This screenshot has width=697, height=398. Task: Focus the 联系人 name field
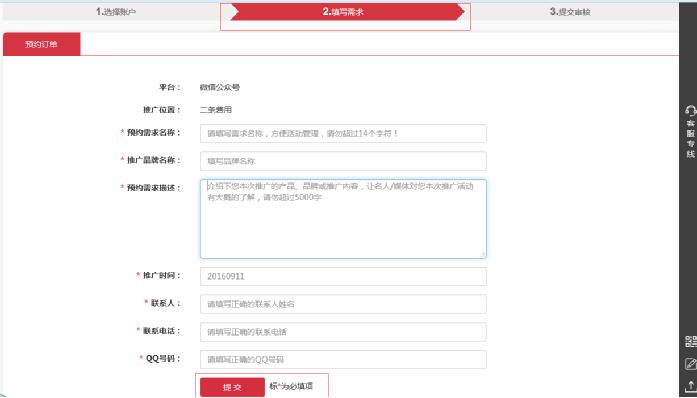click(x=343, y=304)
